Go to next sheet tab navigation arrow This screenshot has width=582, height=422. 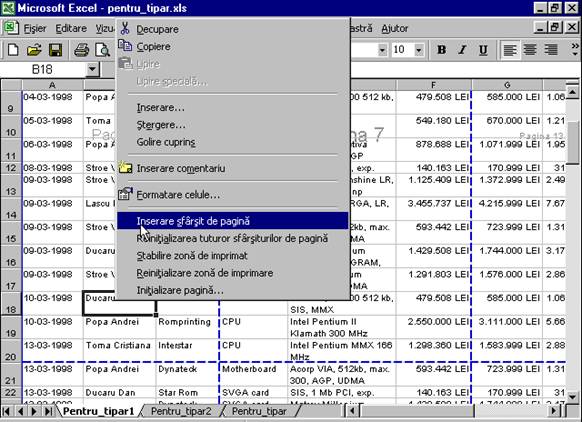tap(34, 411)
